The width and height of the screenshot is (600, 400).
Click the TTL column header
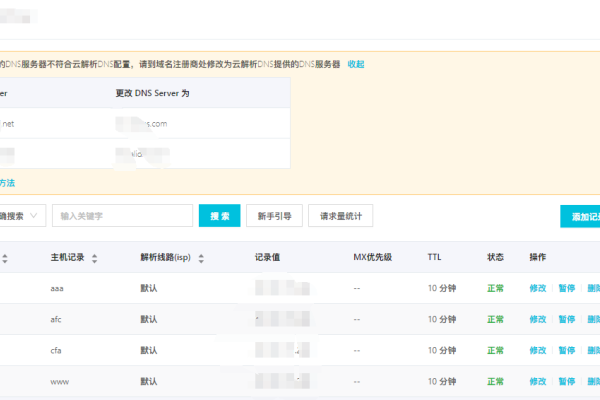[434, 257]
